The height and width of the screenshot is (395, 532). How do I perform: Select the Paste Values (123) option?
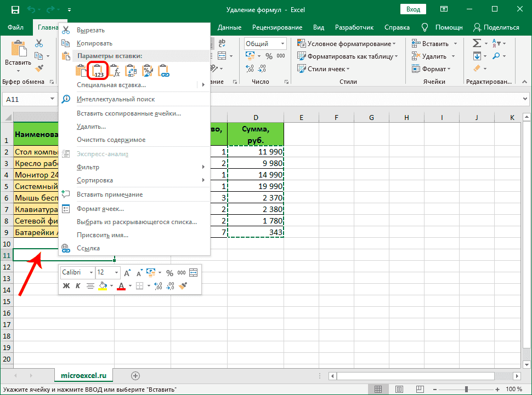pyautogui.click(x=97, y=70)
